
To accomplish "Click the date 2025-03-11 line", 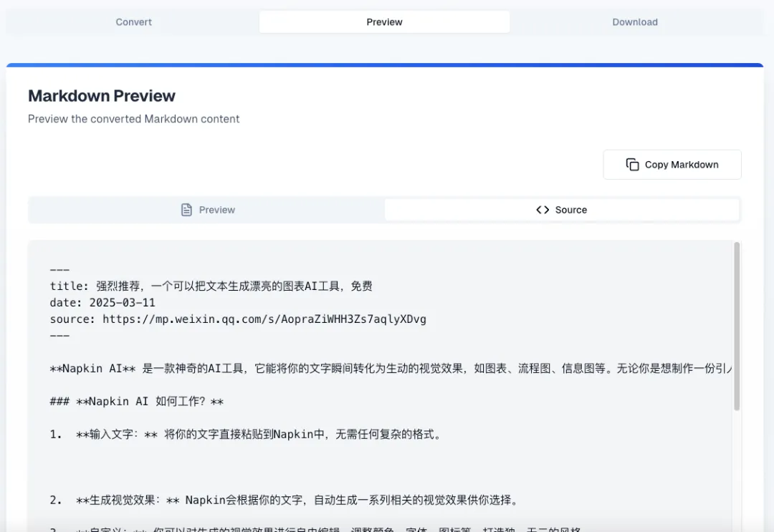I will click(102, 303).
